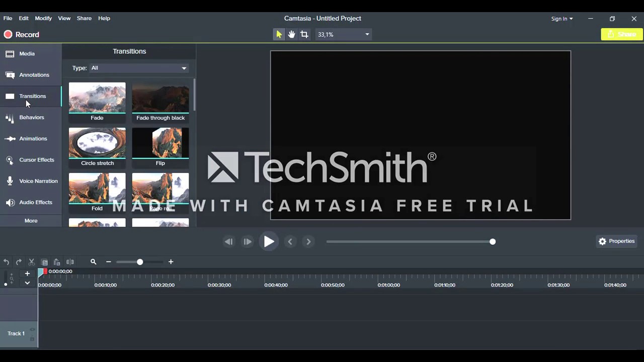Open the transition Type dropdown
The height and width of the screenshot is (362, 644).
point(139,68)
